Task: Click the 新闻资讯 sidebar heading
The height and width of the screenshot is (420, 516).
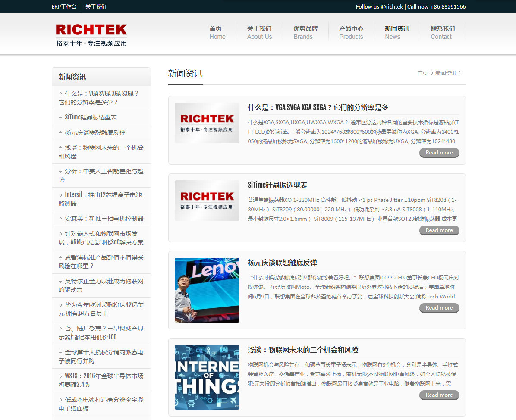Action: point(72,77)
